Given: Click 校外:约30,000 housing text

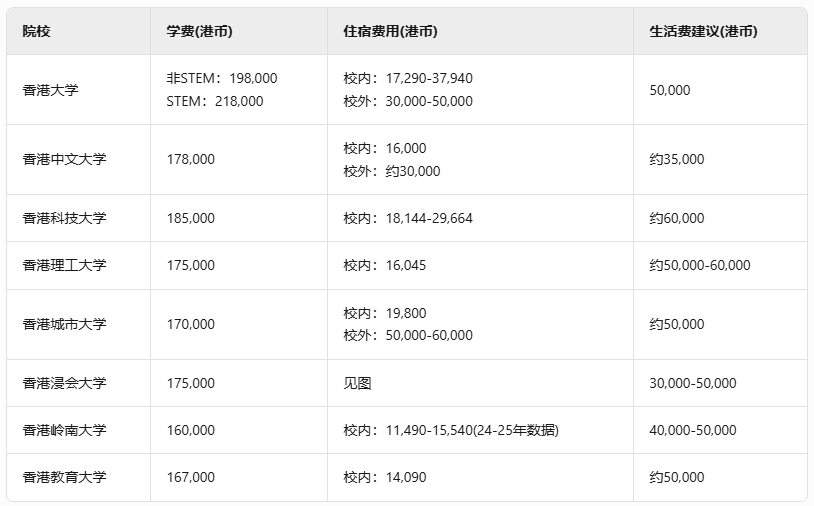Looking at the screenshot, I should click(x=392, y=171).
